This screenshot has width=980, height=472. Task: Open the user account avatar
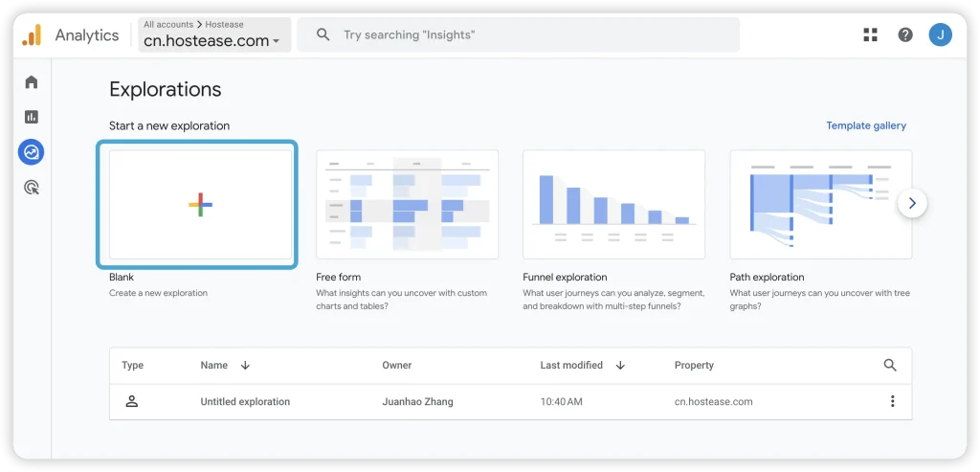tap(940, 35)
